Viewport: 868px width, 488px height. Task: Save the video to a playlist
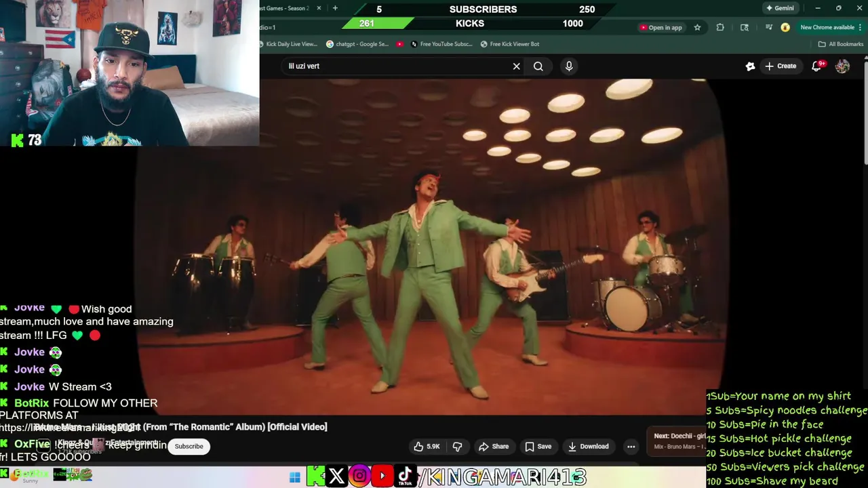(x=538, y=447)
